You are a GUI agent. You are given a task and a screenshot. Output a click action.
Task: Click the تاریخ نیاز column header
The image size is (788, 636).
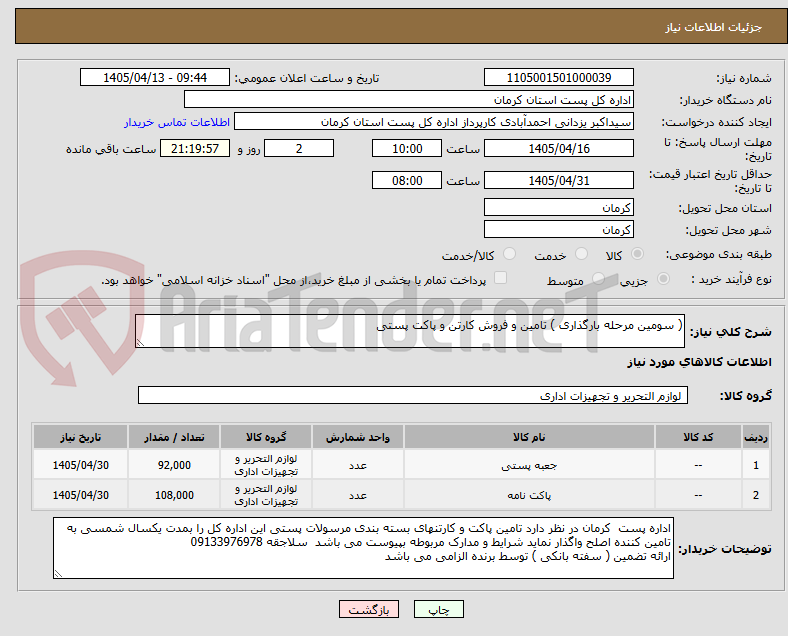click(80, 437)
